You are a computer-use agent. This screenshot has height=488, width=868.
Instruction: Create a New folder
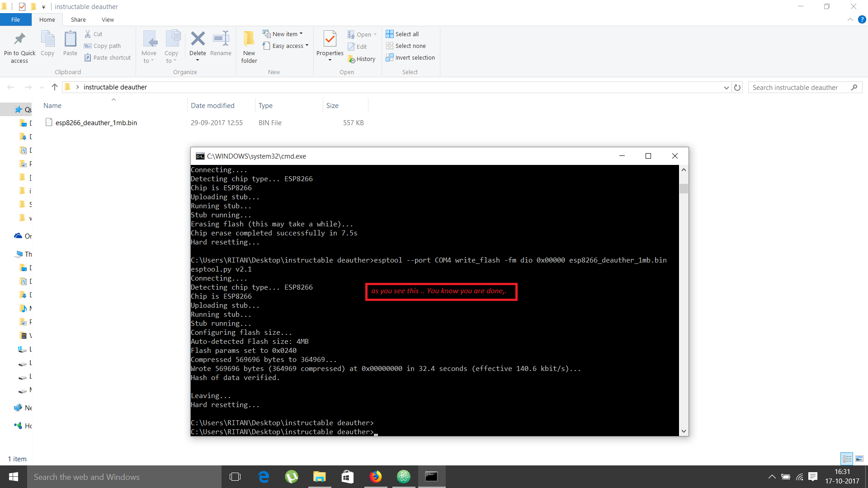249,47
